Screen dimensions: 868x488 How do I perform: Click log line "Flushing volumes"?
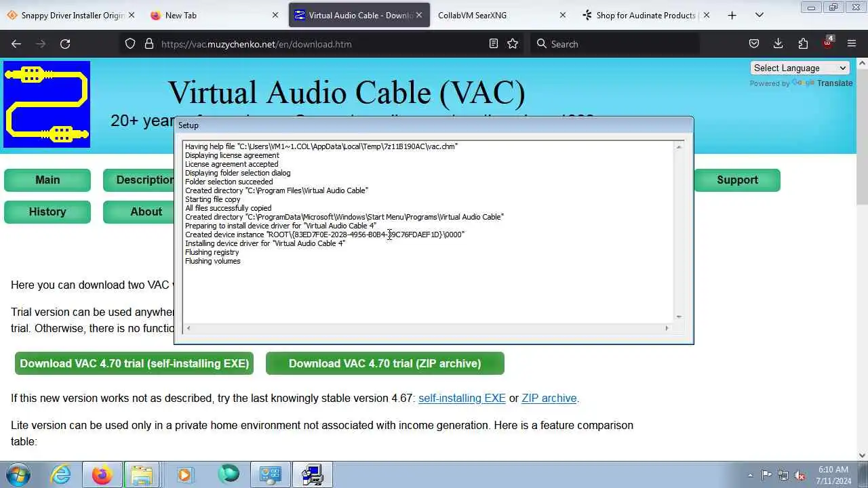point(213,261)
